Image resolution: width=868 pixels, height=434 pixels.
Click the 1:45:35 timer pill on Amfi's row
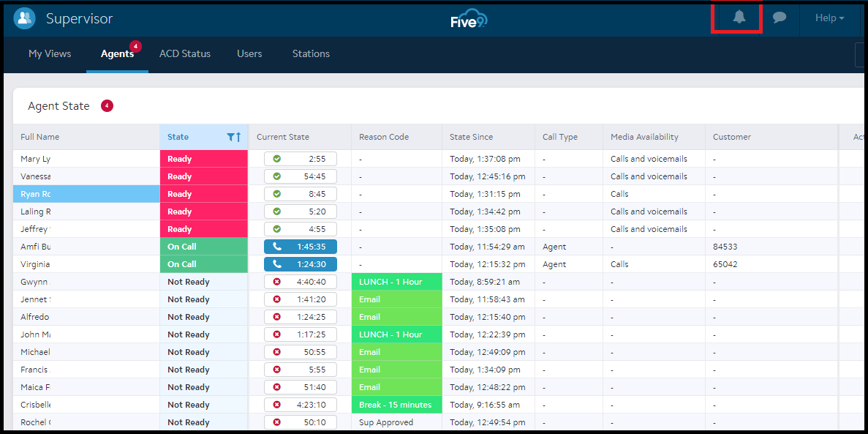pyautogui.click(x=300, y=246)
